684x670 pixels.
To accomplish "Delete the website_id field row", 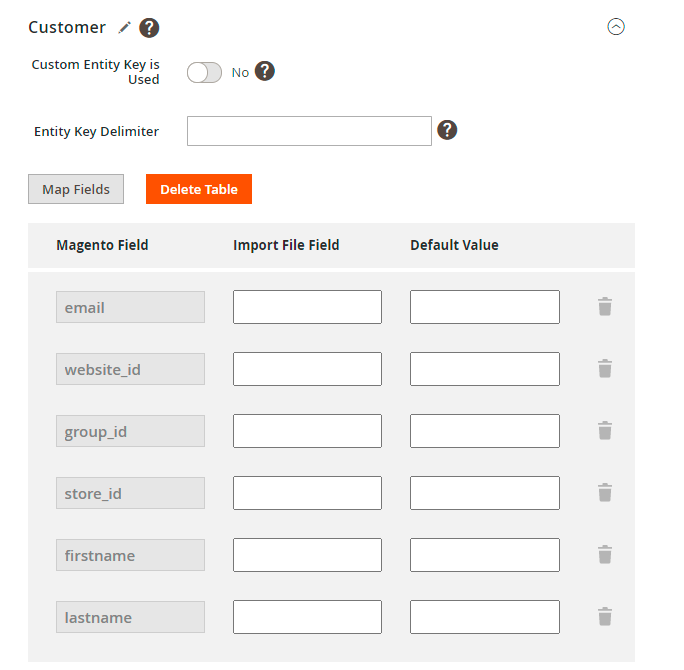I will pyautogui.click(x=604, y=369).
